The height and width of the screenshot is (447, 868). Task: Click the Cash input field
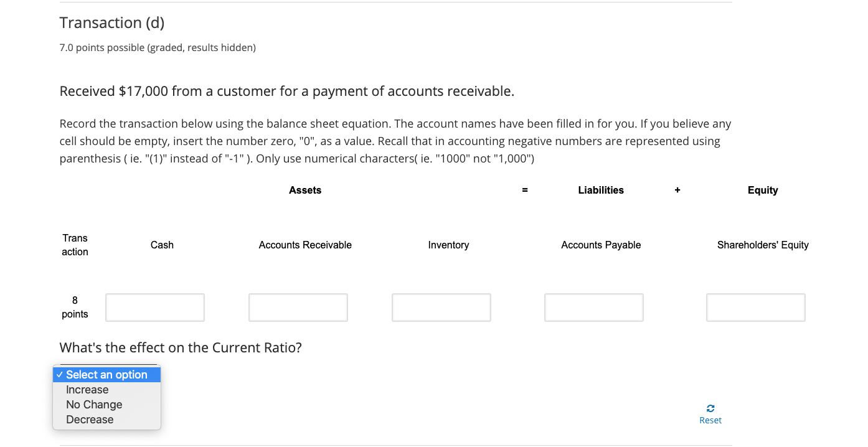point(154,307)
